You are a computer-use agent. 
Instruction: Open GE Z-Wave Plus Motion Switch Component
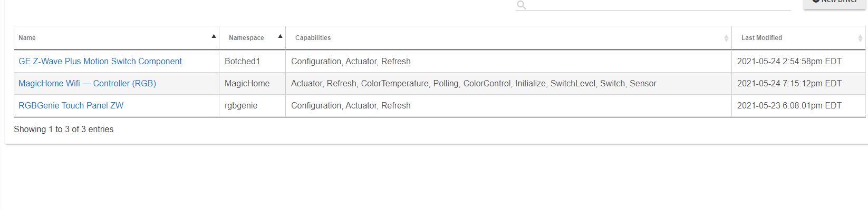[100, 61]
